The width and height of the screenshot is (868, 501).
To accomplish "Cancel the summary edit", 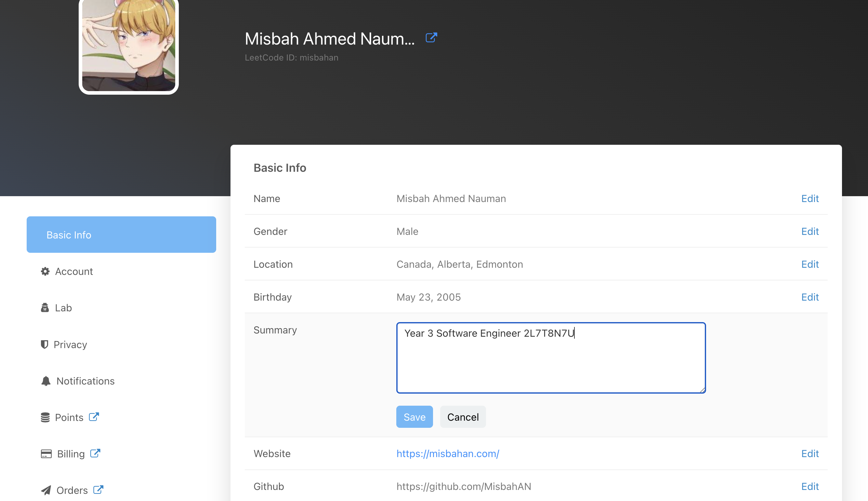I will 463,417.
